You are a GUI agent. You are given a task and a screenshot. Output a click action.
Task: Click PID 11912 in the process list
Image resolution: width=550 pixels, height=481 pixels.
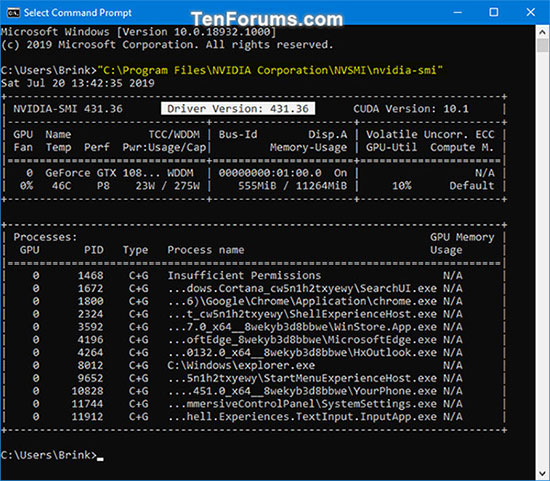coord(87,417)
